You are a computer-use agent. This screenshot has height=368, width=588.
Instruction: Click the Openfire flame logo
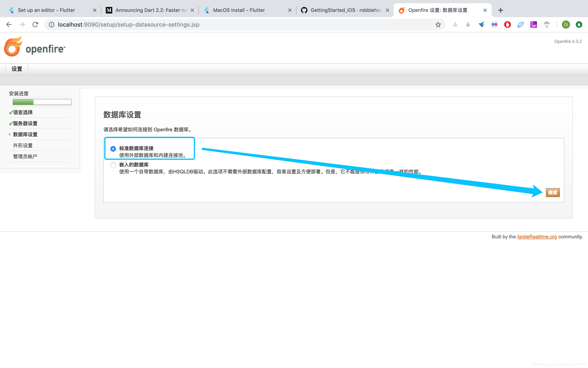13,46
